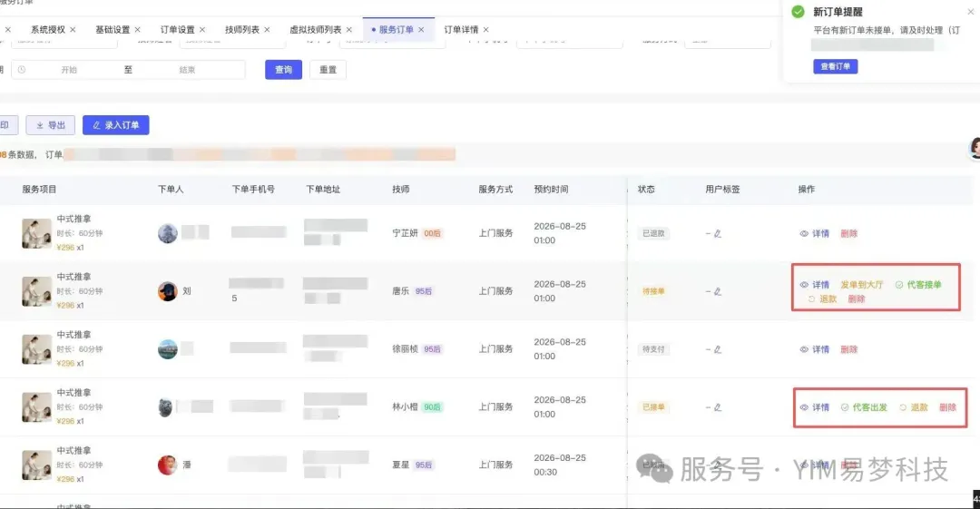The width and height of the screenshot is (980, 509).
Task: Open service thumbnail in 徐丽桢 row
Action: [36, 349]
